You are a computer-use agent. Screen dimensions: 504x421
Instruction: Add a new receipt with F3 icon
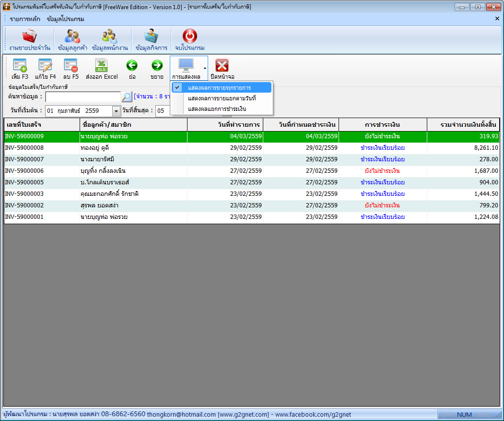pyautogui.click(x=20, y=65)
